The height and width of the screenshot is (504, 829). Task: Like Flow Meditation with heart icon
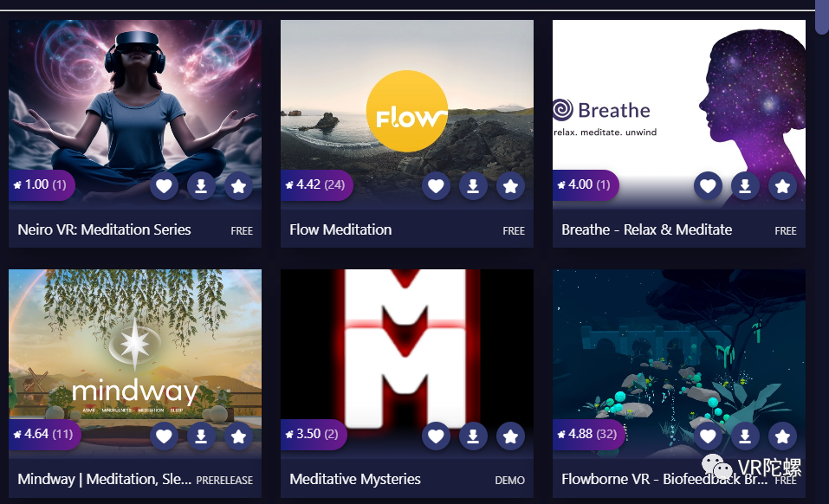pos(436,186)
